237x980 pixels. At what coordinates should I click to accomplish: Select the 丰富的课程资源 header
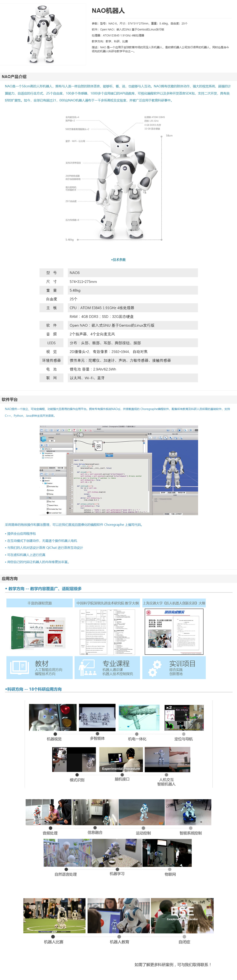(x=40, y=603)
